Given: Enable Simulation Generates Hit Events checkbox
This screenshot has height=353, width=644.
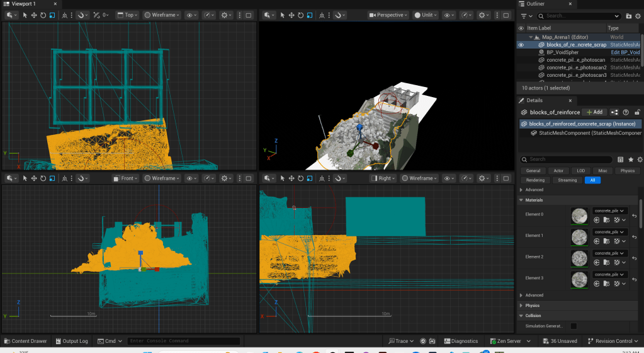Looking at the screenshot, I should pos(573,326).
